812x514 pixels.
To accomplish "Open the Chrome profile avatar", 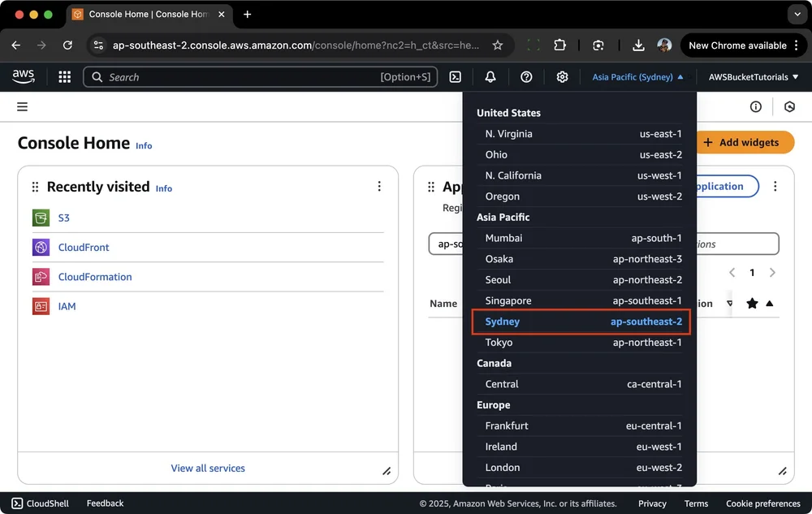I will click(664, 45).
